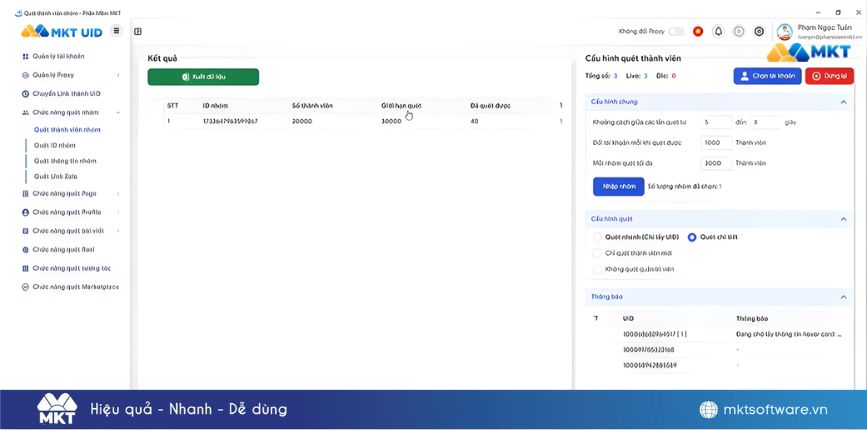Open the notification bell icon
Screen dimensions: 867x430
click(718, 32)
